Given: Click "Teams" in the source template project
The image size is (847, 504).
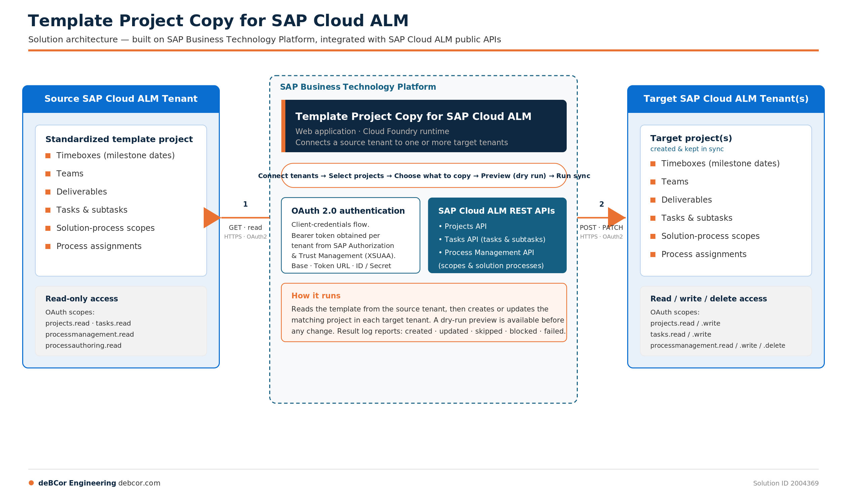Looking at the screenshot, I should 70,174.
